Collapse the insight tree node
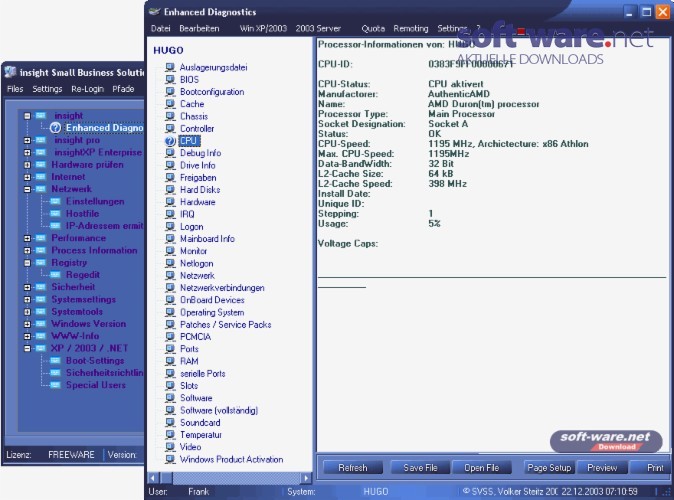This screenshot has width=674, height=500. click(x=28, y=116)
